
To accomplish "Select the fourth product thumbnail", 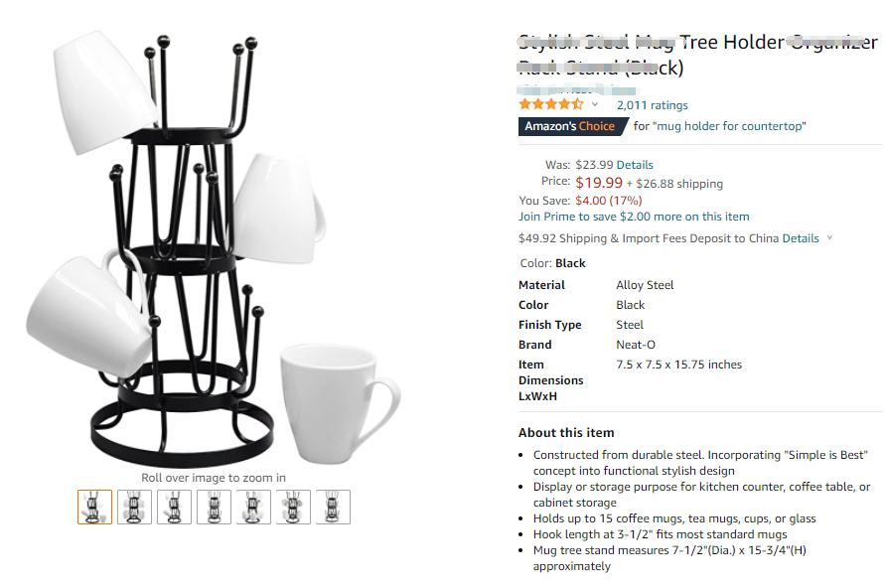I will 215,507.
